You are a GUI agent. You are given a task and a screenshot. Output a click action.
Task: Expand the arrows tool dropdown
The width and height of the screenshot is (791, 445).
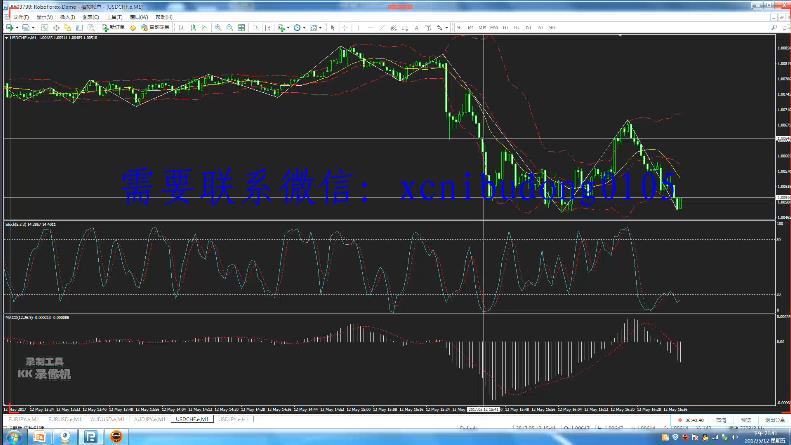point(447,28)
